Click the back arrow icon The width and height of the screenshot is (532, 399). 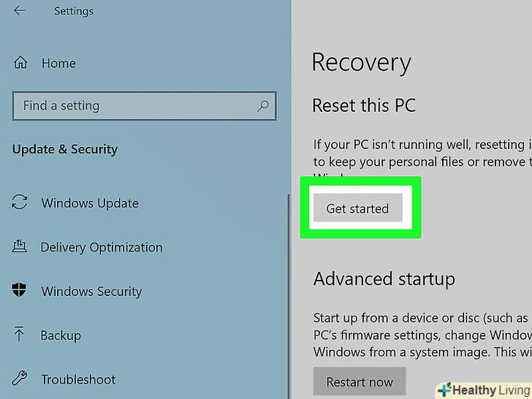point(20,11)
